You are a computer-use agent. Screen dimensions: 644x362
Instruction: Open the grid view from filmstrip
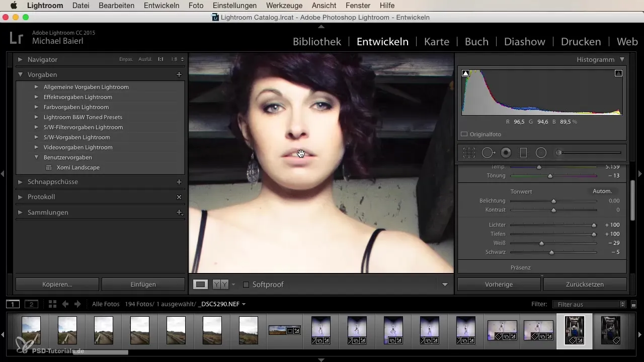pyautogui.click(x=52, y=304)
